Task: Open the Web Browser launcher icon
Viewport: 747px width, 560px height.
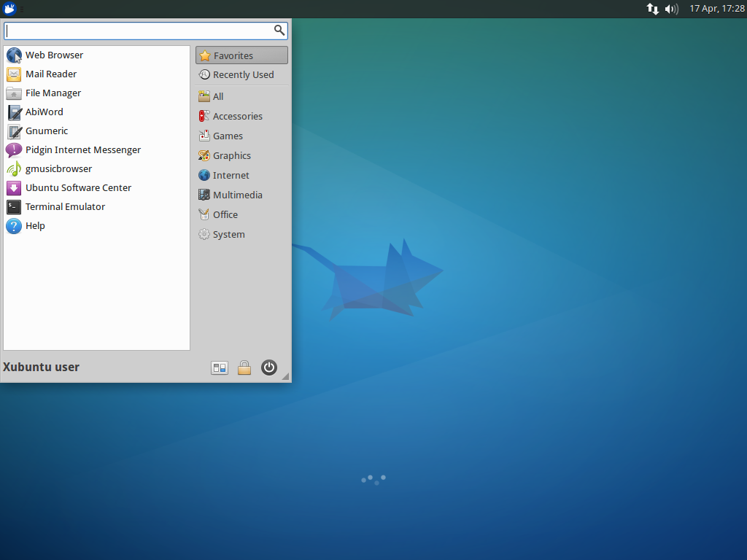Action: 14,55
